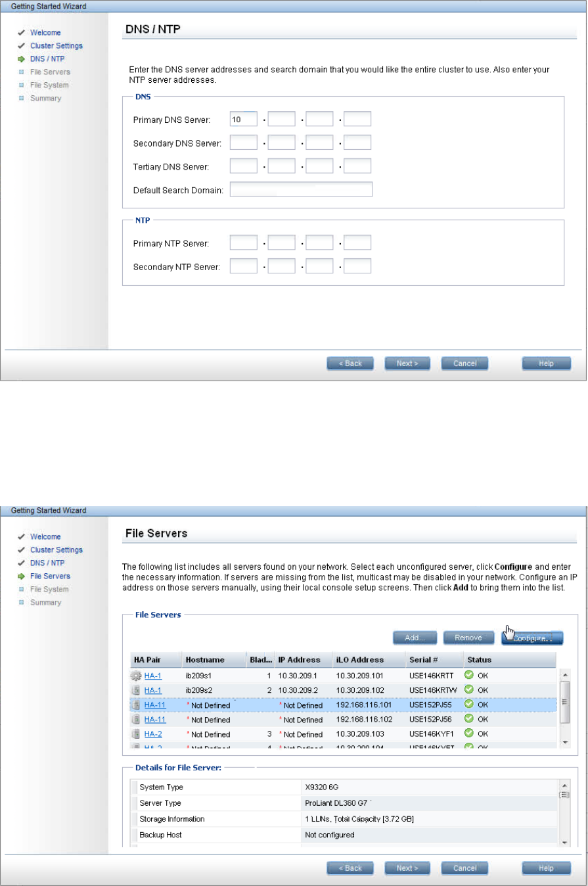Open HA-1 link in the ib209s2 row
Image resolution: width=588 pixels, height=886 pixels.
click(153, 690)
